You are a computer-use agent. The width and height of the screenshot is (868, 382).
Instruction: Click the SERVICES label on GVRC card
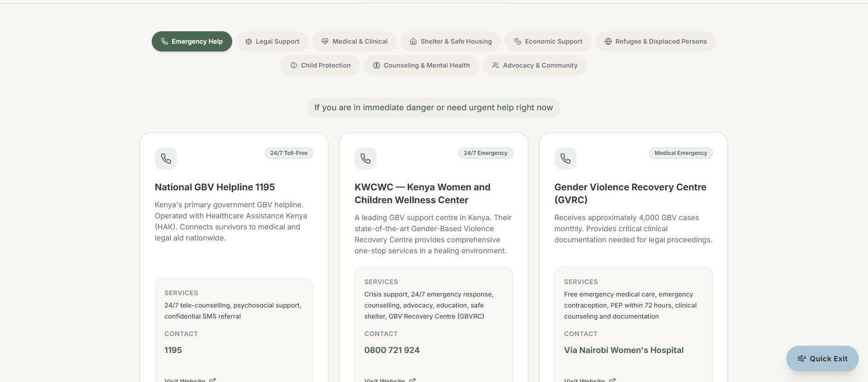click(581, 282)
